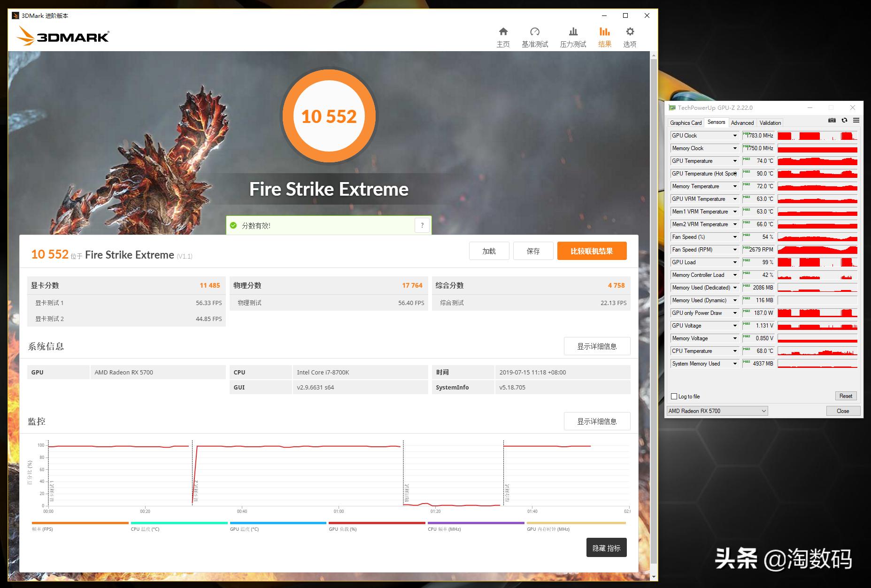
Task: Click the GPU Temperature reading 74.0 °C
Action: [758, 161]
